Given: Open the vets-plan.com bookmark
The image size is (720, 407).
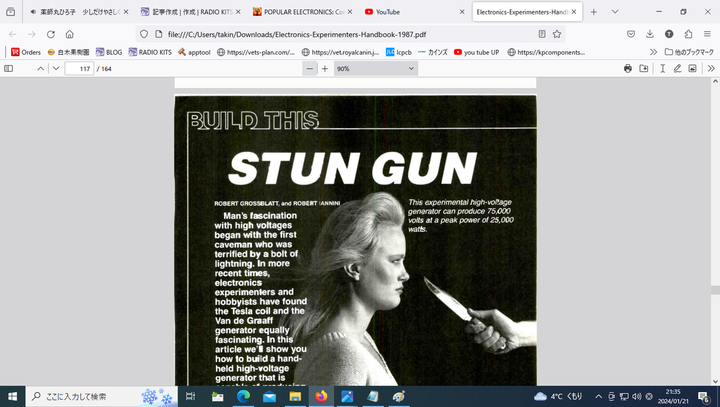Looking at the screenshot, I should point(256,52).
